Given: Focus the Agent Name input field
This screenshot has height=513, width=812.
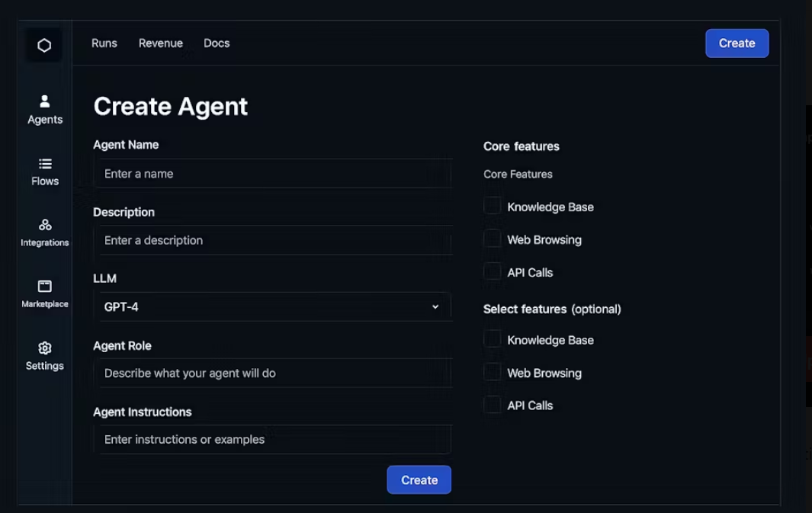Looking at the screenshot, I should (273, 174).
